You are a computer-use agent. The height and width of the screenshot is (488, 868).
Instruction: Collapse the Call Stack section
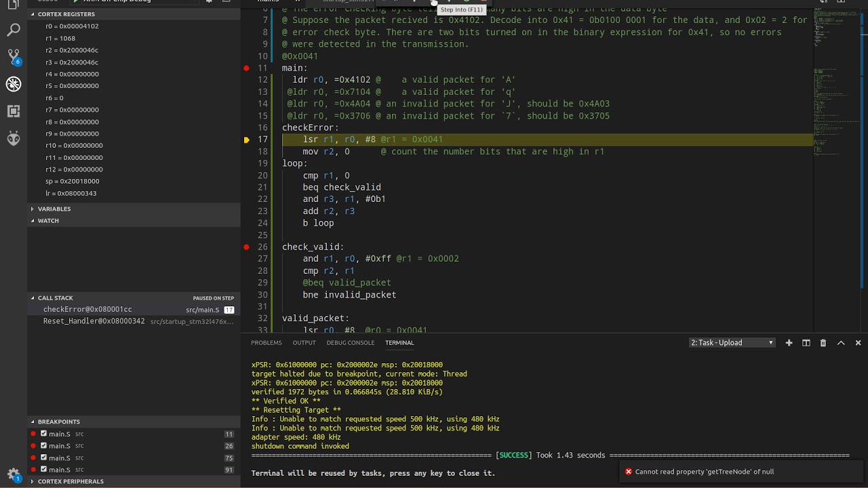[134, 298]
